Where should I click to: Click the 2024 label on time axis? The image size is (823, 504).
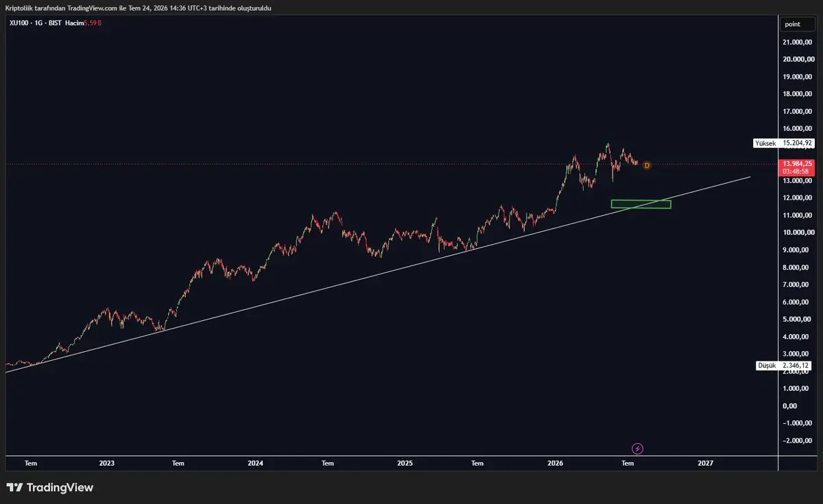[x=255, y=464]
